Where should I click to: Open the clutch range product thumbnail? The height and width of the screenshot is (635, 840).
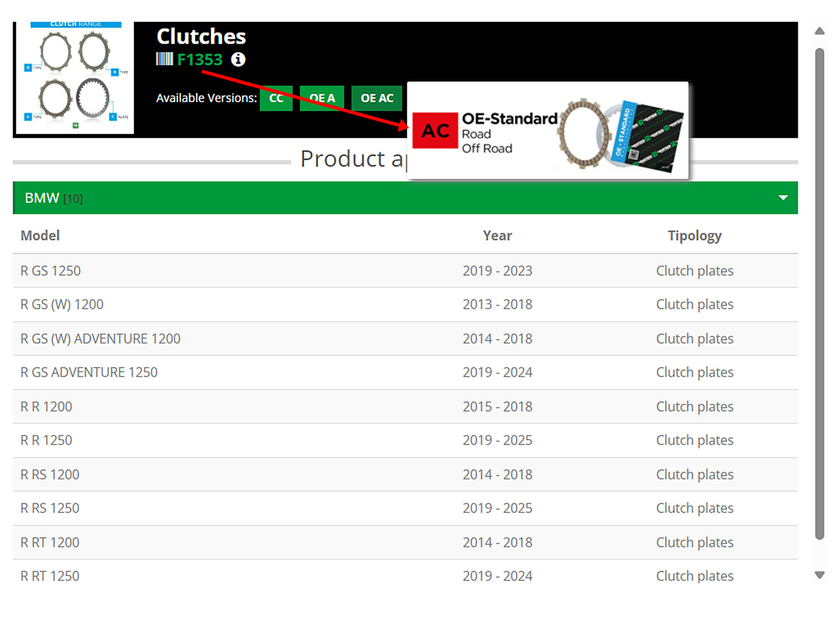(75, 78)
